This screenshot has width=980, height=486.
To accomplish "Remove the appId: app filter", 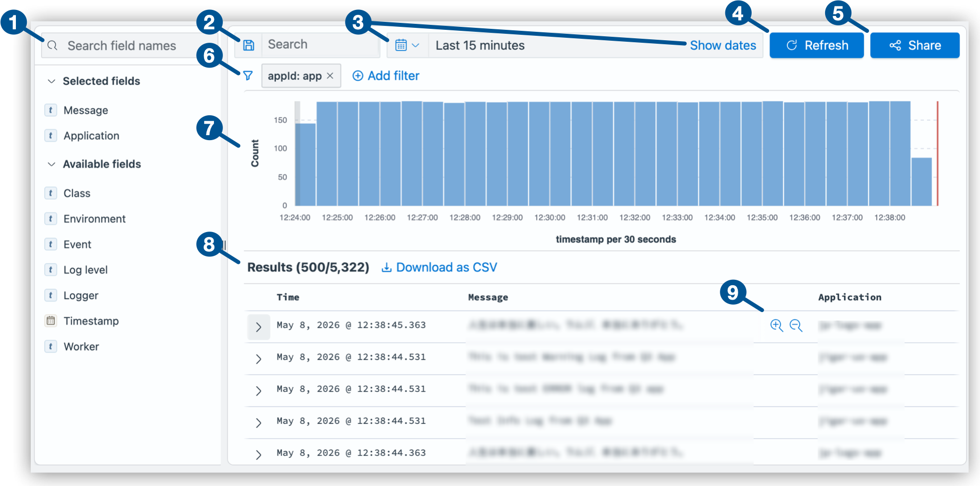I will (x=330, y=76).
